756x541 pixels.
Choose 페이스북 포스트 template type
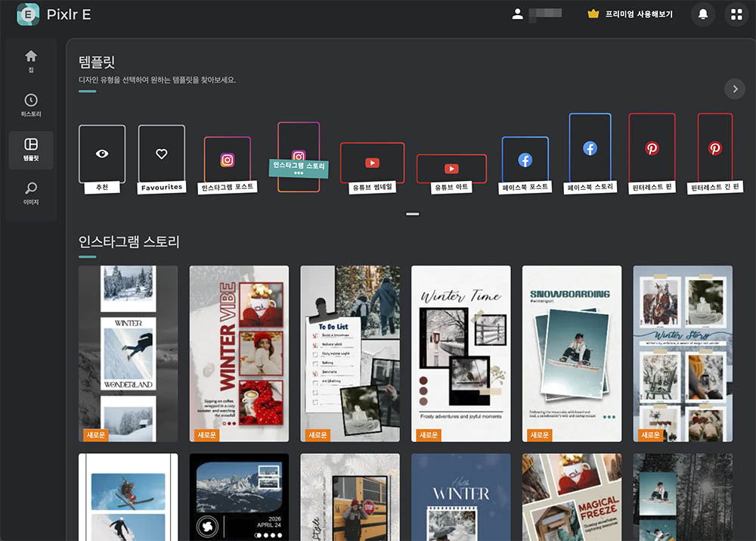[x=525, y=165]
